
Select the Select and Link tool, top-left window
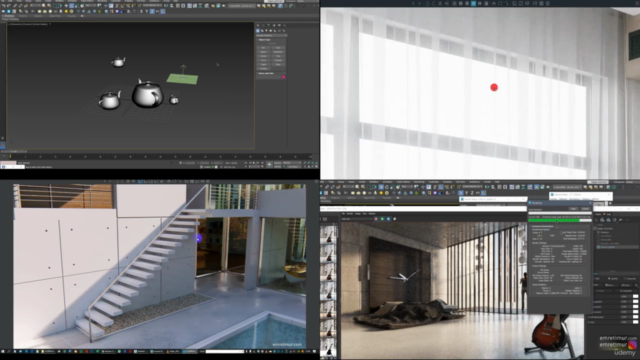pos(15,5)
